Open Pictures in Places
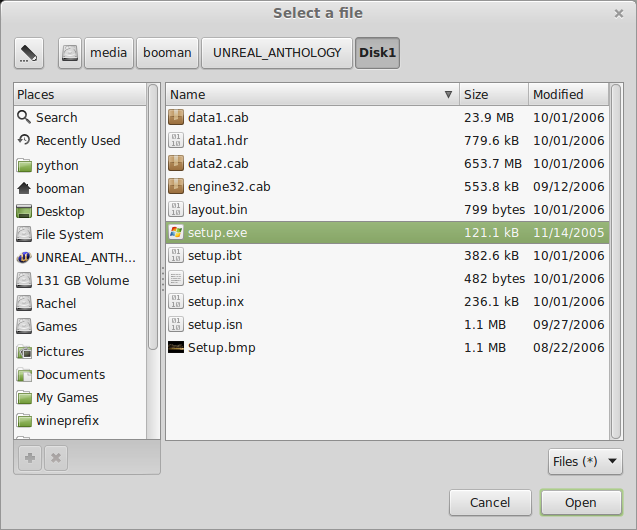Screen dimensions: 637x530 click(x=80, y=351)
